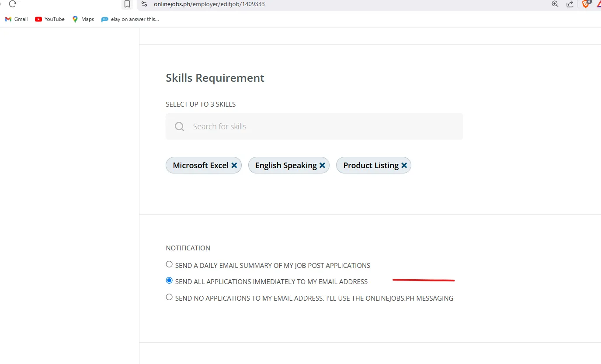Click the Skills Requirement heading

(215, 78)
